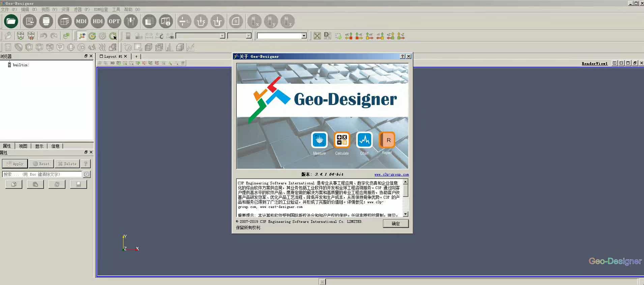Open the 工具 (Tools) menu

[x=116, y=9]
